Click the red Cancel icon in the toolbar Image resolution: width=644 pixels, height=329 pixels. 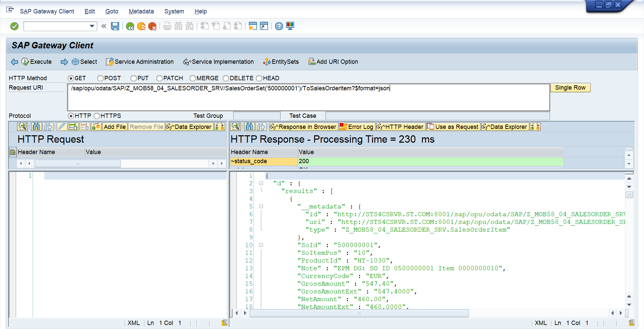pyautogui.click(x=152, y=26)
